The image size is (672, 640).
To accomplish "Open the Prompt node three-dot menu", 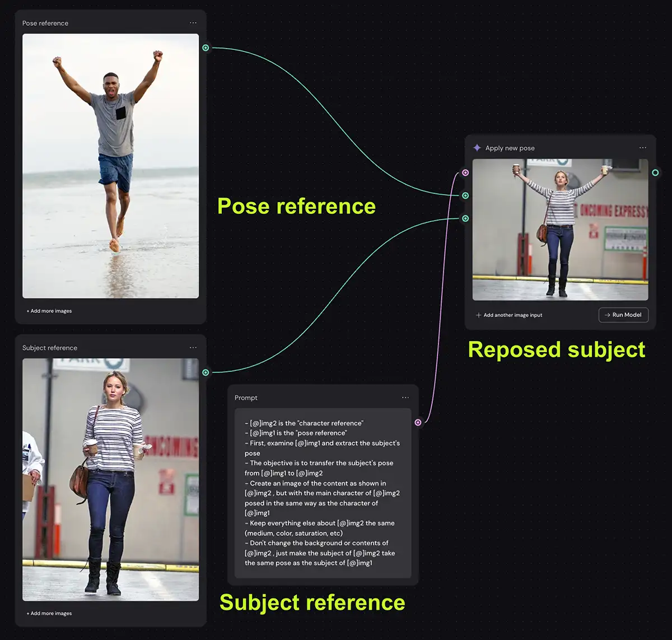I will [x=405, y=398].
